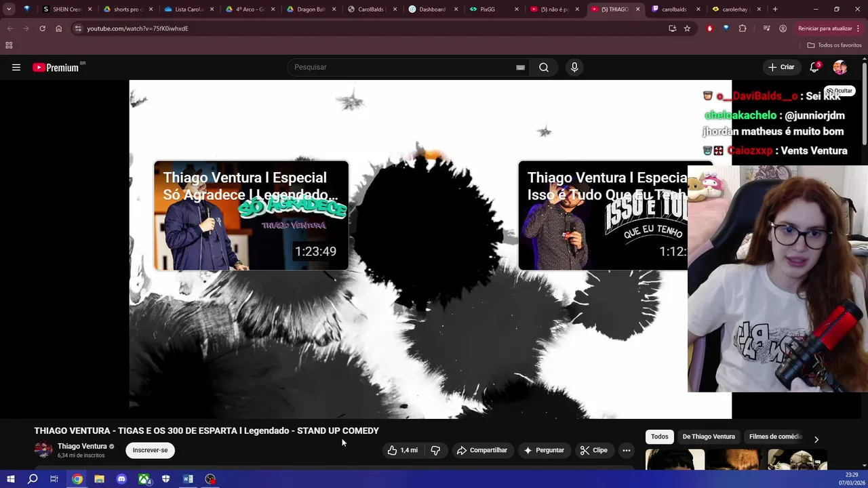Start voice search with microphone icon
Image resolution: width=868 pixels, height=488 pixels.
[574, 67]
